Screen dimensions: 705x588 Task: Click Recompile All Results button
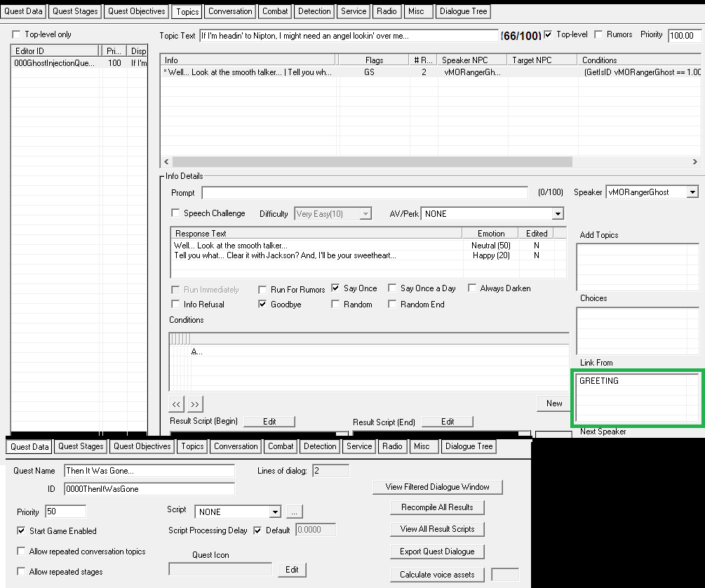click(x=437, y=507)
